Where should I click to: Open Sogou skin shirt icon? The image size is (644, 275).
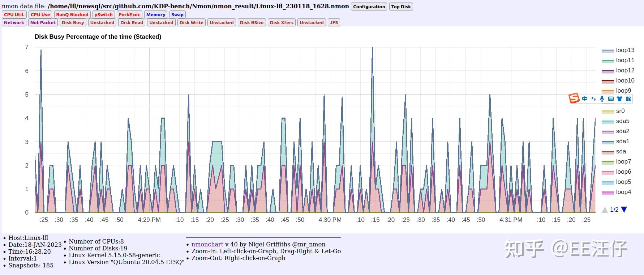click(619, 99)
